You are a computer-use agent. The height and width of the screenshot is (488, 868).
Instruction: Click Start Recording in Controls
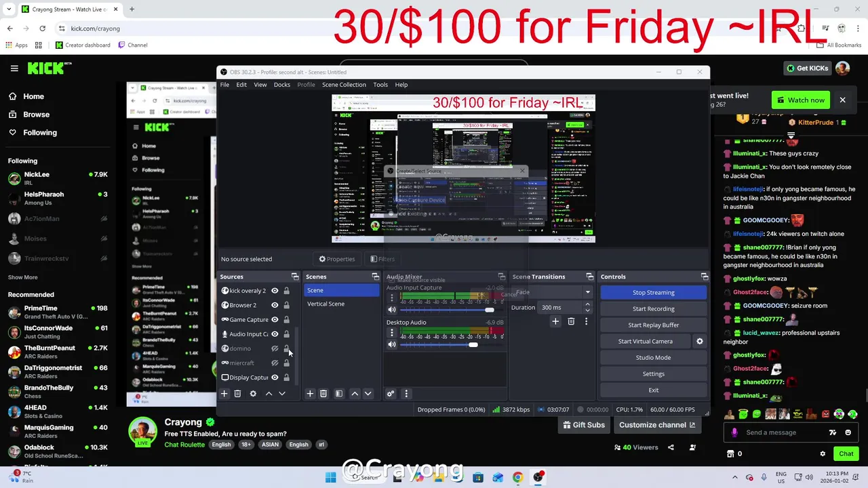click(x=654, y=308)
